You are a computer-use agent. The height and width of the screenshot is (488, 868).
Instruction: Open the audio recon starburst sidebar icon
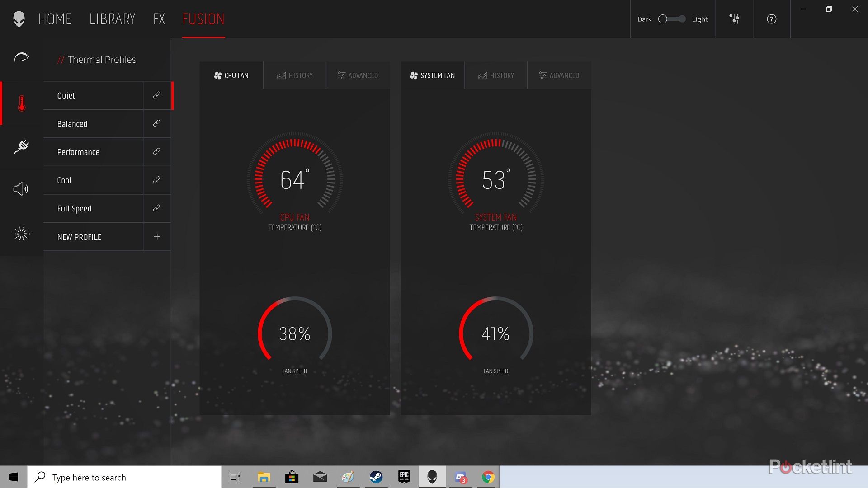click(21, 234)
